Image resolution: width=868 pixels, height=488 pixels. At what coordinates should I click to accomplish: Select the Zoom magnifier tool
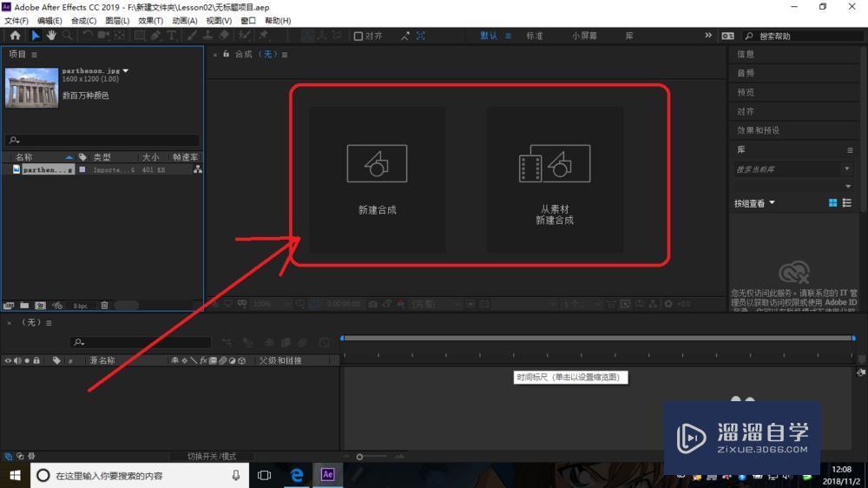click(x=67, y=36)
